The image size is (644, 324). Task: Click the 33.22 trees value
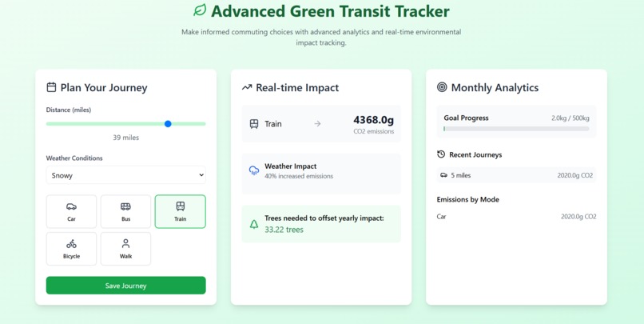coord(284,230)
